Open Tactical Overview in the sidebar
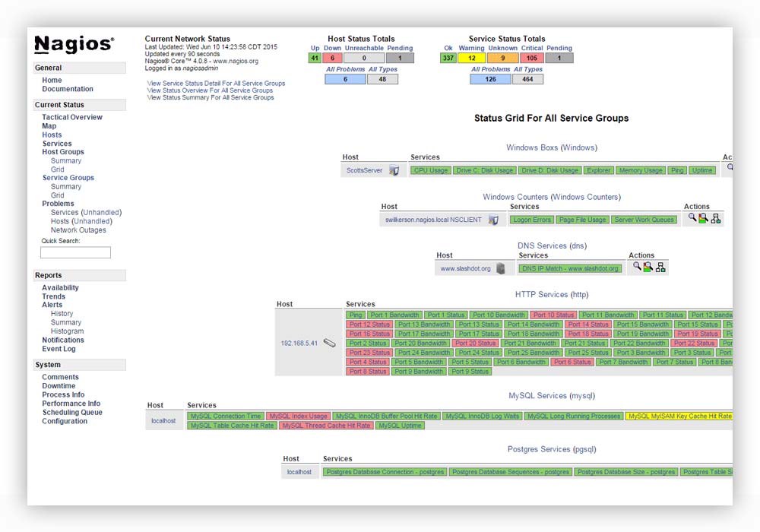The image size is (760, 532). tap(72, 117)
